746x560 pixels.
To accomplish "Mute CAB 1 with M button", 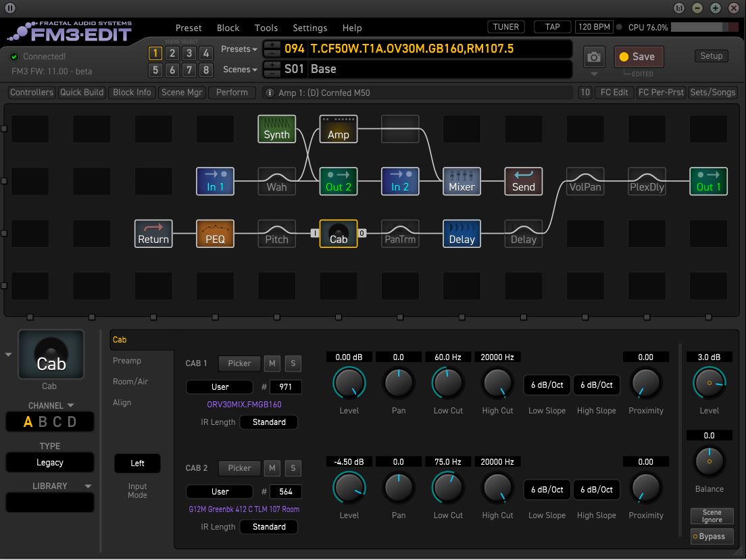I will (x=272, y=363).
